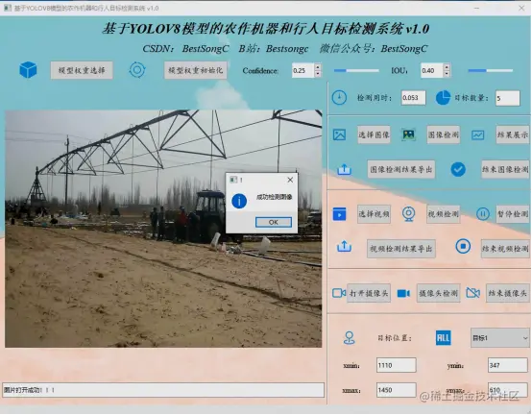
Task: Click the detection time 0.053 field
Action: click(x=413, y=98)
